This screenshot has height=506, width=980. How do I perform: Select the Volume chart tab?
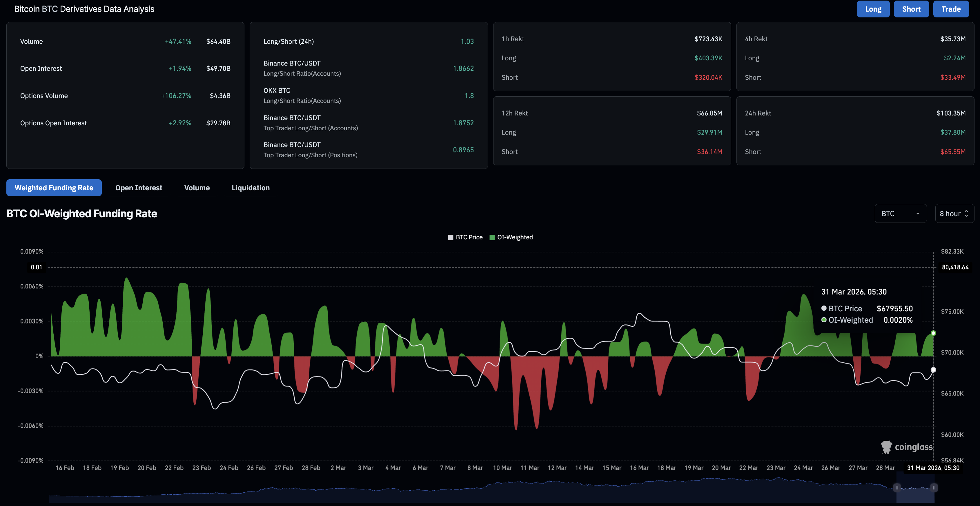point(197,188)
